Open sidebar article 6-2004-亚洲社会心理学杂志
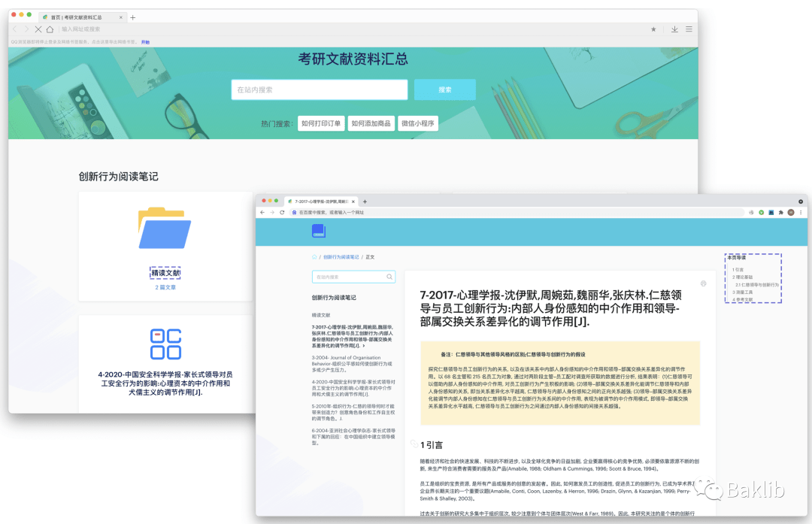This screenshot has width=812, height=524. (353, 437)
